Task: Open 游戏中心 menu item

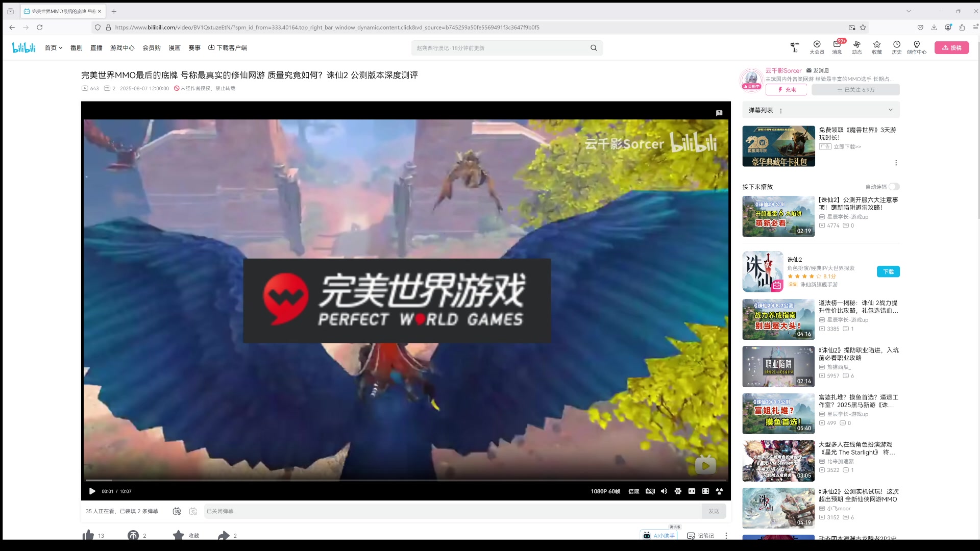Action: pos(122,47)
